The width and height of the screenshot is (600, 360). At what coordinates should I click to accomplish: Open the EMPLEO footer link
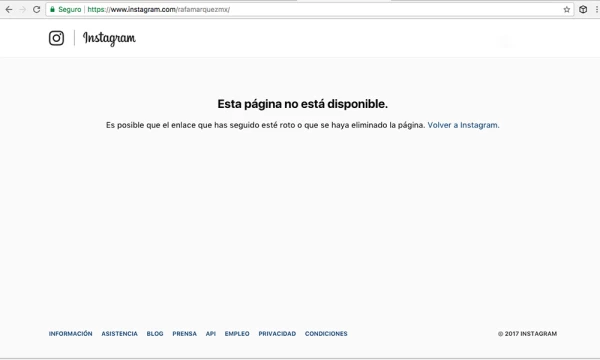tap(237, 334)
